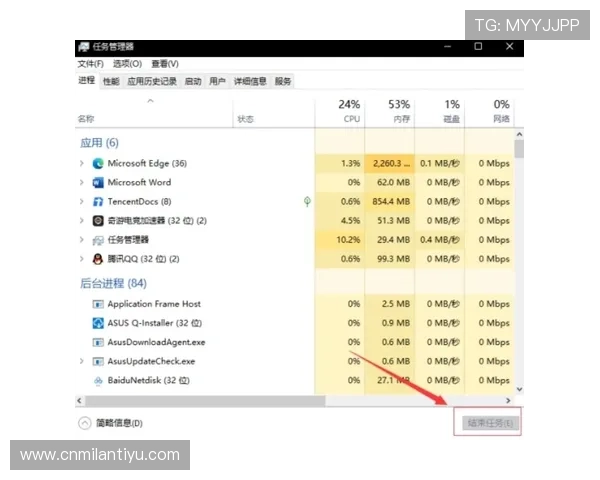Click the horizontal scrollbar left arrow
The height and width of the screenshot is (480, 600).
click(x=80, y=401)
